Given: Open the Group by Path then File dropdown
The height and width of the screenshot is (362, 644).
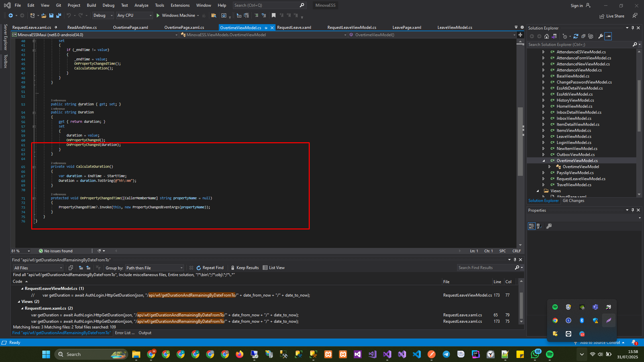Looking at the screenshot, I should tap(155, 268).
